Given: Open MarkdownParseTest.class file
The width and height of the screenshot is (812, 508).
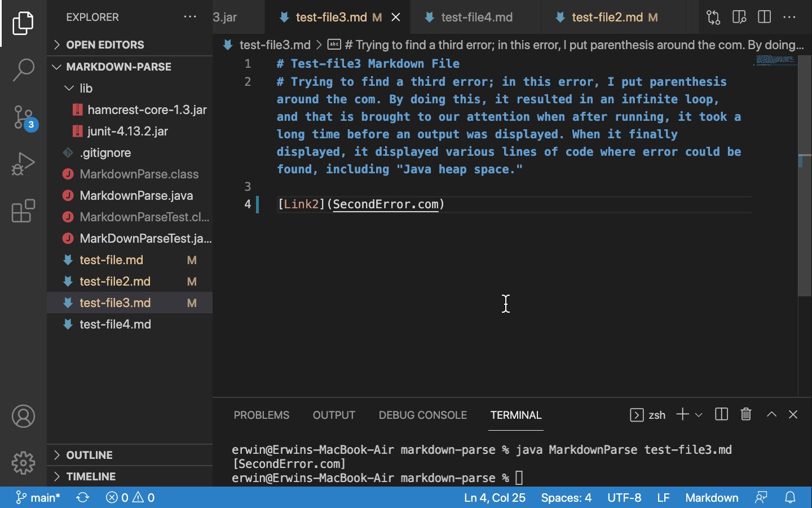Looking at the screenshot, I should pos(130,217).
